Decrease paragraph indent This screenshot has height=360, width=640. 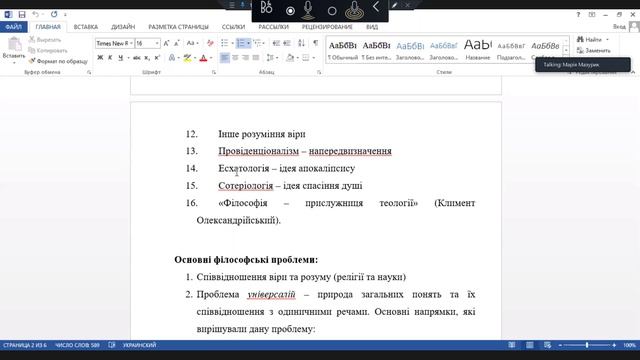276,43
